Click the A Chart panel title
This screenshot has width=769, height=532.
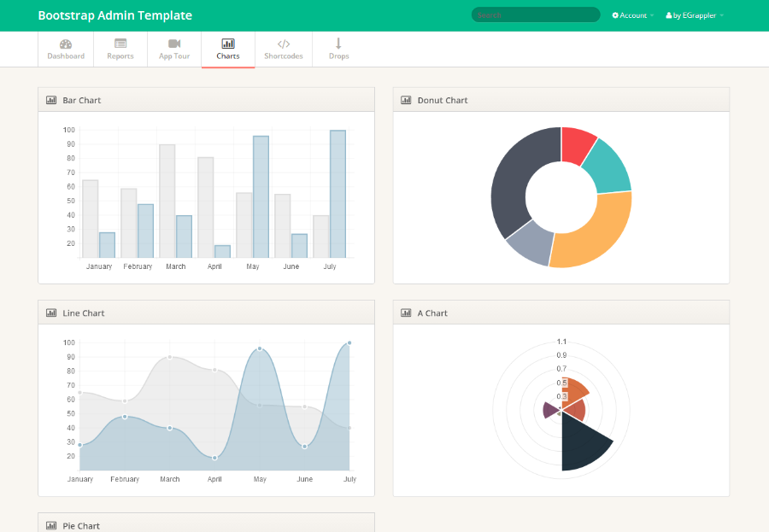[x=432, y=313]
